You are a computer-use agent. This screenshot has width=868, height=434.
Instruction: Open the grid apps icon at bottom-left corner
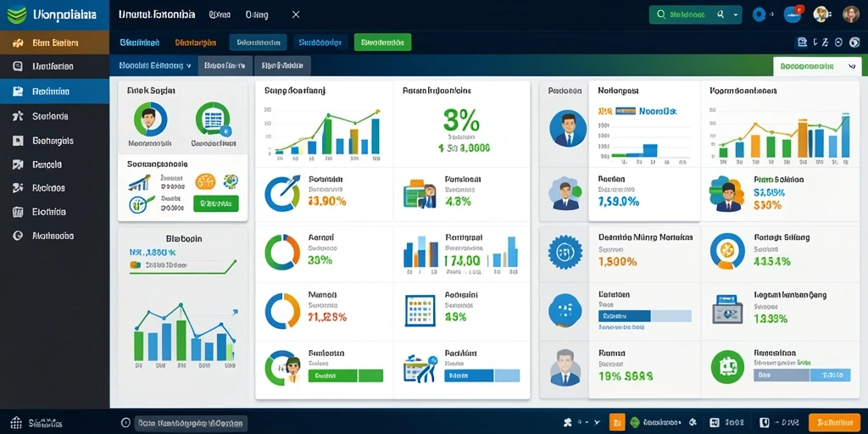16,424
